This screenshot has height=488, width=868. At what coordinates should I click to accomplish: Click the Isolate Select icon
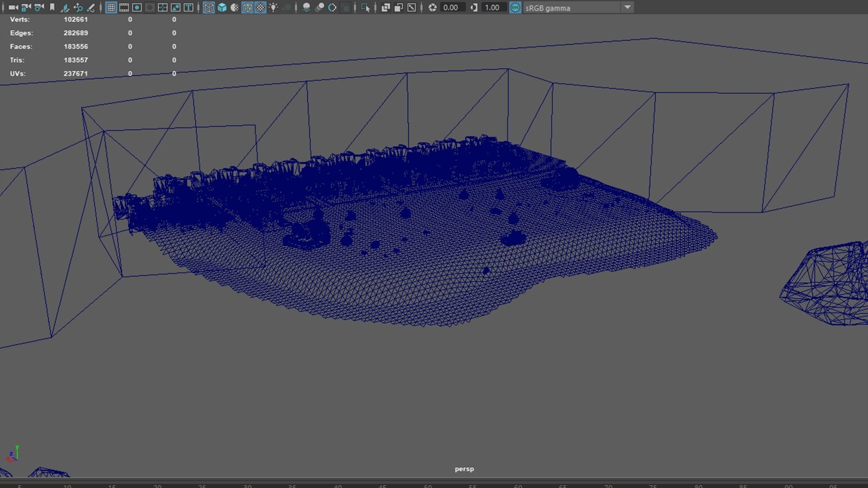point(365,7)
